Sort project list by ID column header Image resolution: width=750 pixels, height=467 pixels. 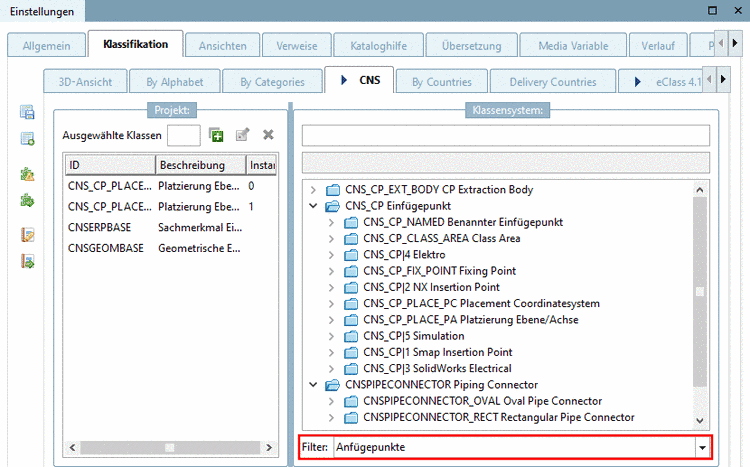[110, 165]
